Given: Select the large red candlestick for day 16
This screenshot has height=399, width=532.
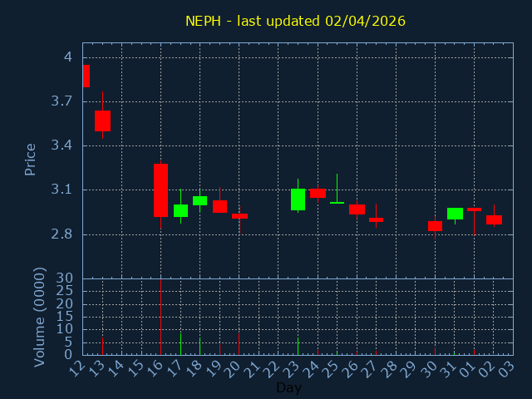Looking at the screenshot, I should 160,190.
